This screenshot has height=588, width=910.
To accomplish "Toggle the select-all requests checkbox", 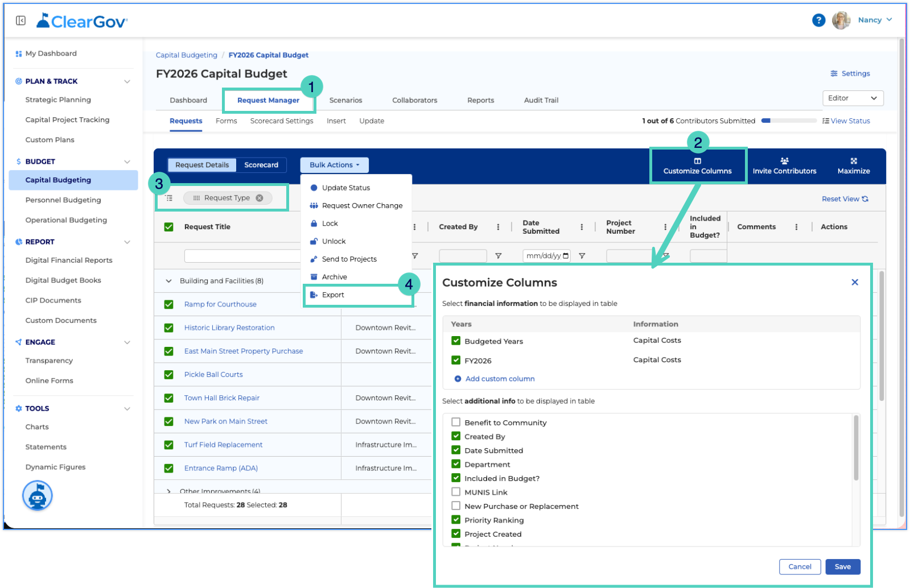I will [169, 227].
